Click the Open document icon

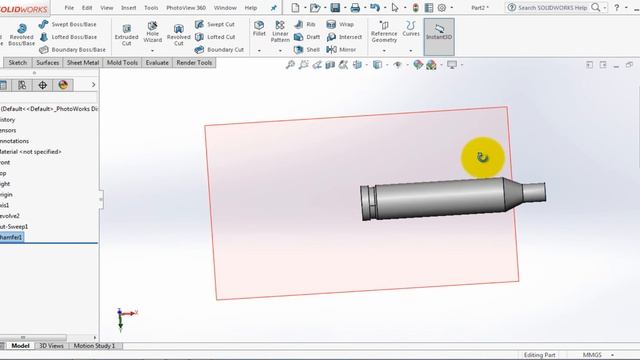[x=315, y=8]
